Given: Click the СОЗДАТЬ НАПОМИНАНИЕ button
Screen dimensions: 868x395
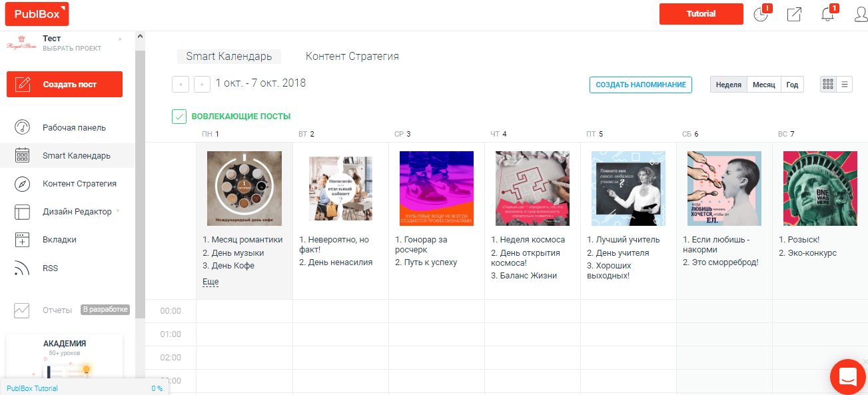Looking at the screenshot, I should click(640, 85).
